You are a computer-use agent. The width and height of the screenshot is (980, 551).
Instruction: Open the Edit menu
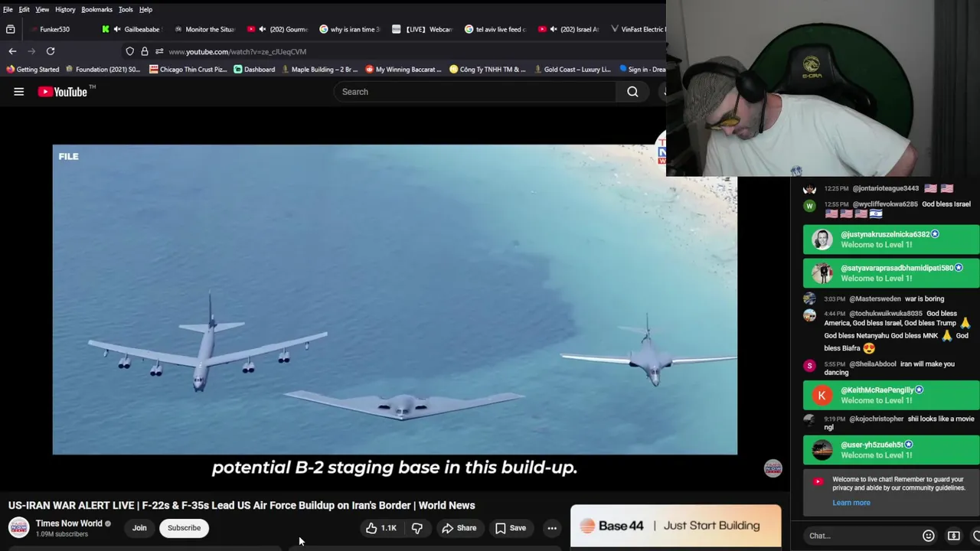click(24, 9)
